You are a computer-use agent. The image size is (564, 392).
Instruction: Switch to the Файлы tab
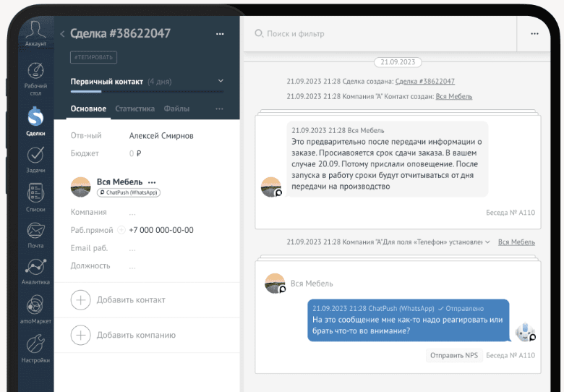click(176, 108)
